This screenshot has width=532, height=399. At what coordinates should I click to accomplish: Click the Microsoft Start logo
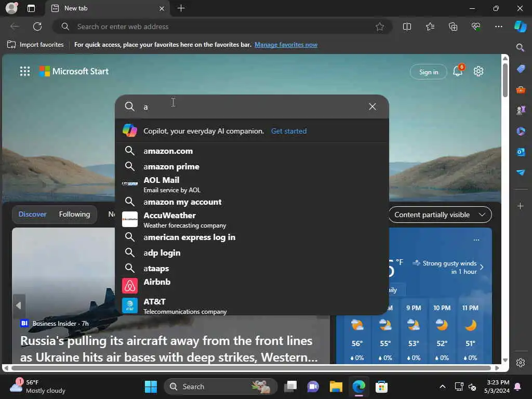[x=74, y=71]
